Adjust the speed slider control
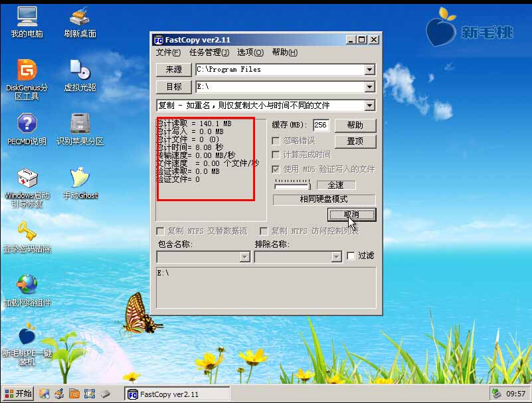 coord(292,184)
